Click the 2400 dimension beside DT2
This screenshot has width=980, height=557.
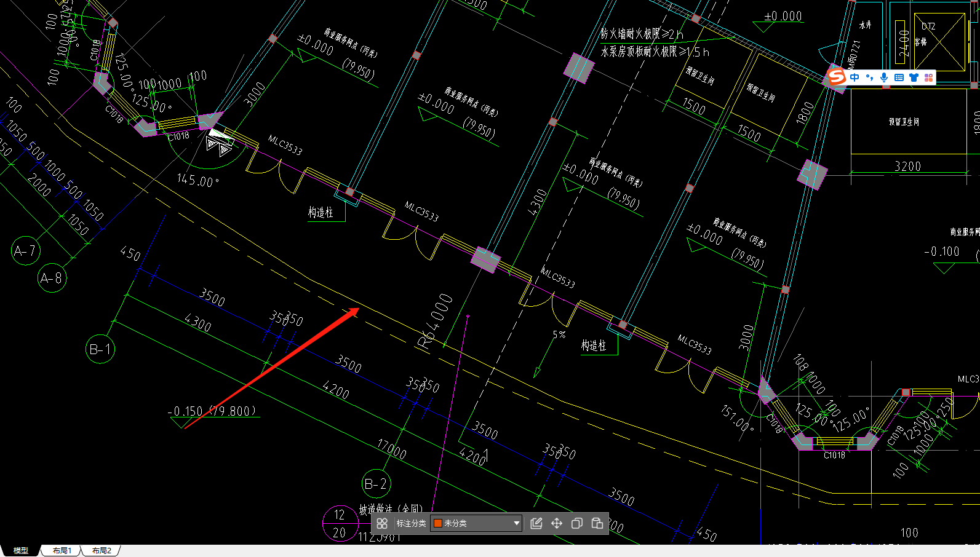(x=904, y=43)
